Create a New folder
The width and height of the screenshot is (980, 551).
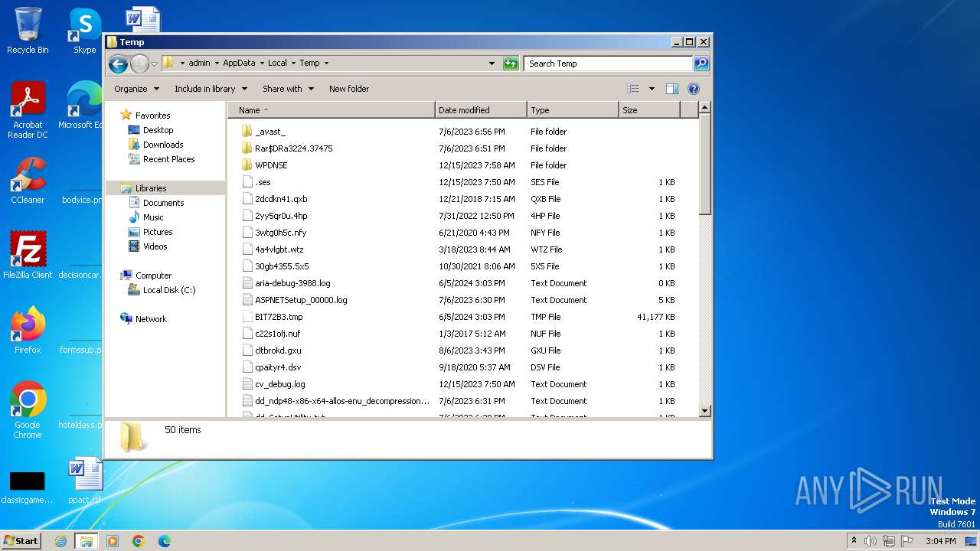tap(349, 89)
